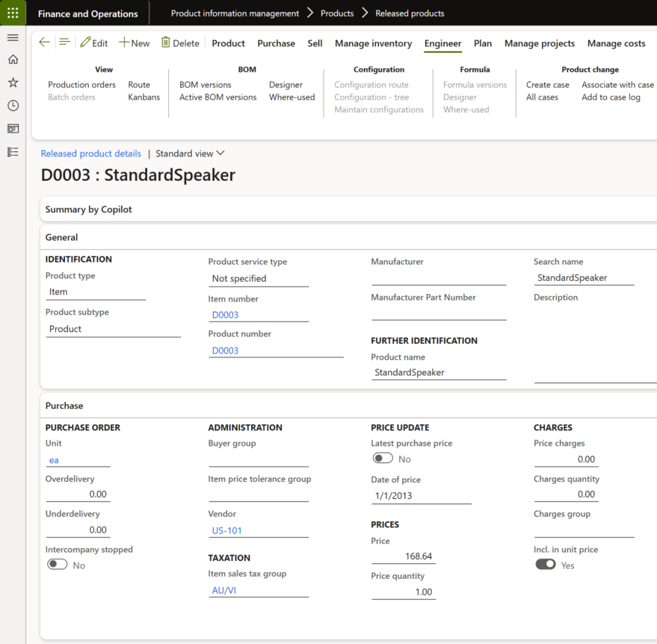Image resolution: width=657 pixels, height=644 pixels.
Task: Click the Product name field
Action: 439,373
